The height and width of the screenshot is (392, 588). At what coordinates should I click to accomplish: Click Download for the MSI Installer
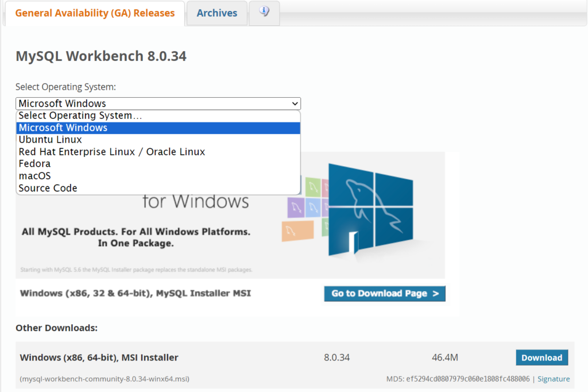pos(541,357)
